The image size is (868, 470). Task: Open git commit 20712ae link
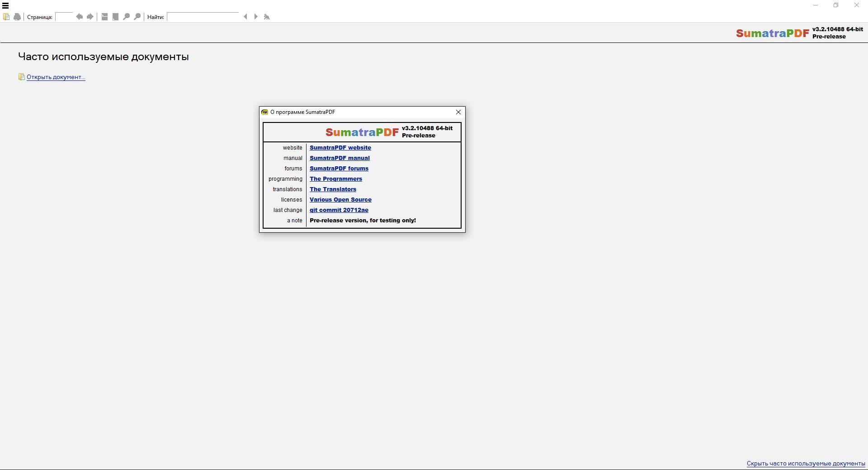(339, 210)
